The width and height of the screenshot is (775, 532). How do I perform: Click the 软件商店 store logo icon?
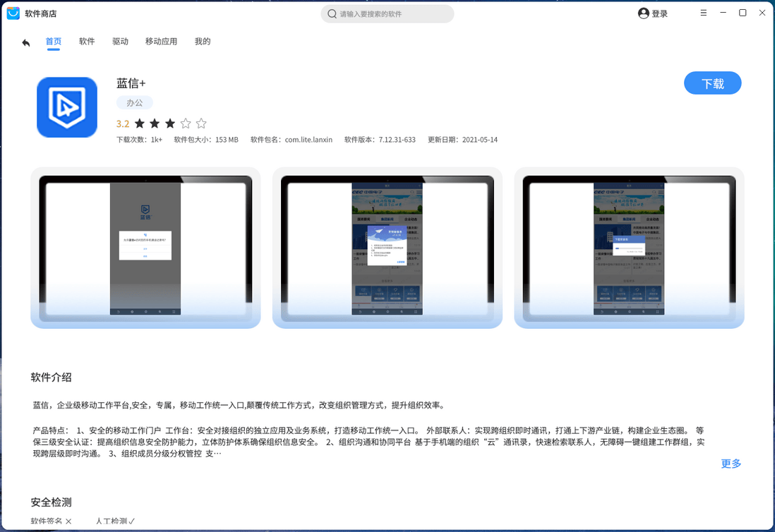point(13,13)
